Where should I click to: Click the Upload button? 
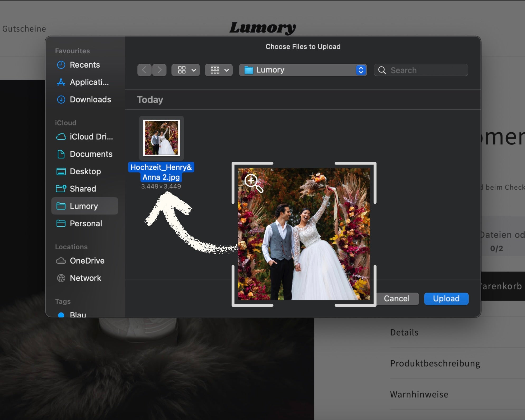click(x=446, y=298)
